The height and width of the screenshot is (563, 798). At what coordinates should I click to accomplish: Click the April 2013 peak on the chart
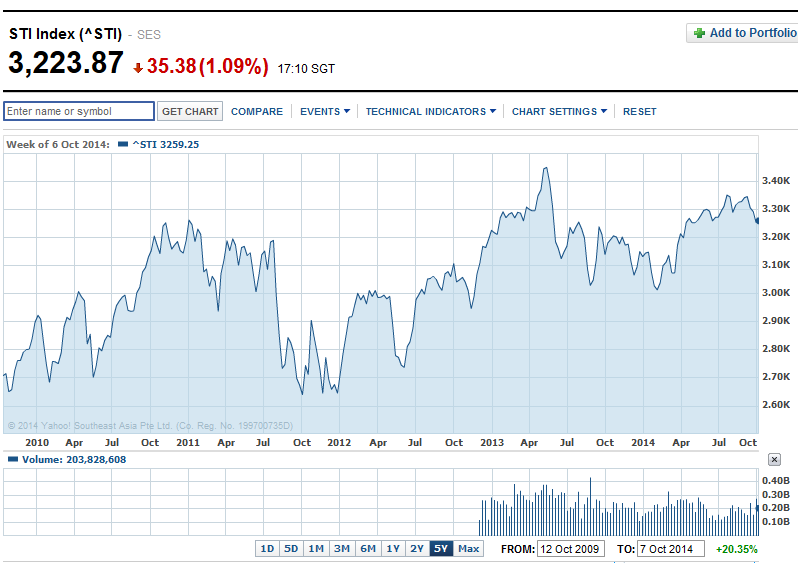pyautogui.click(x=545, y=168)
